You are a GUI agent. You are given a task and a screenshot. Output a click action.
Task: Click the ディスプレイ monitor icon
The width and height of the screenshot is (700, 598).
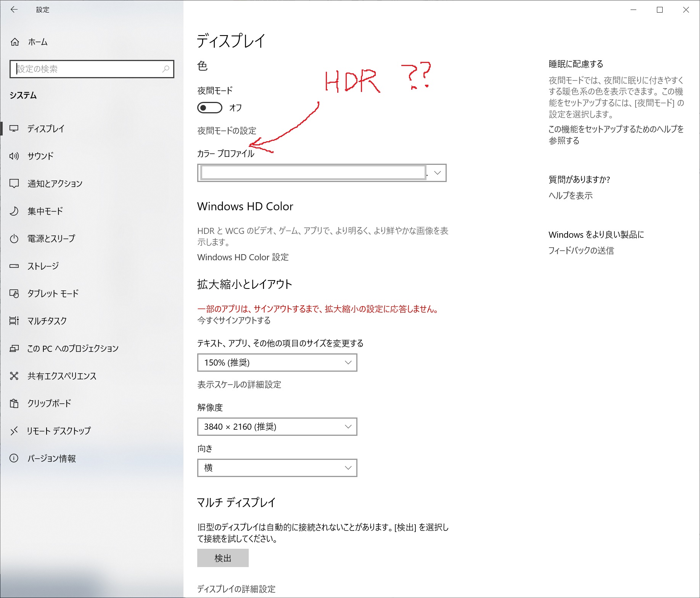tap(14, 129)
